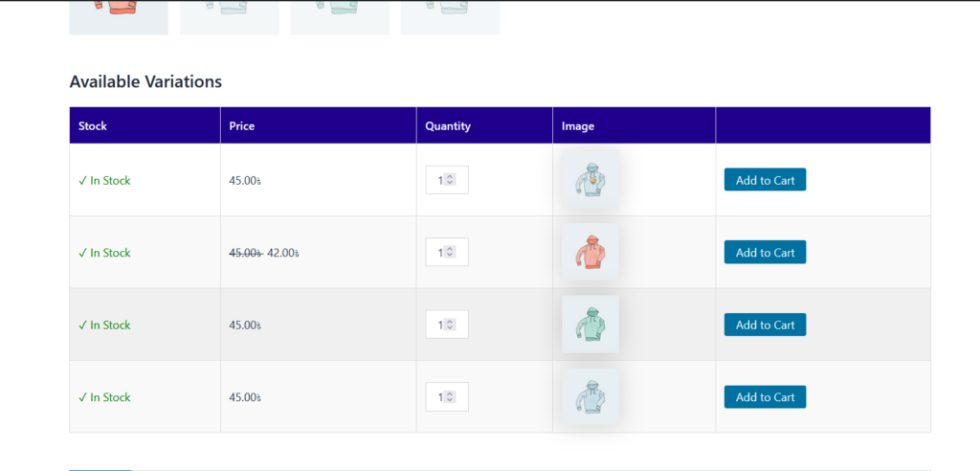Click the Stock column header

(x=93, y=125)
